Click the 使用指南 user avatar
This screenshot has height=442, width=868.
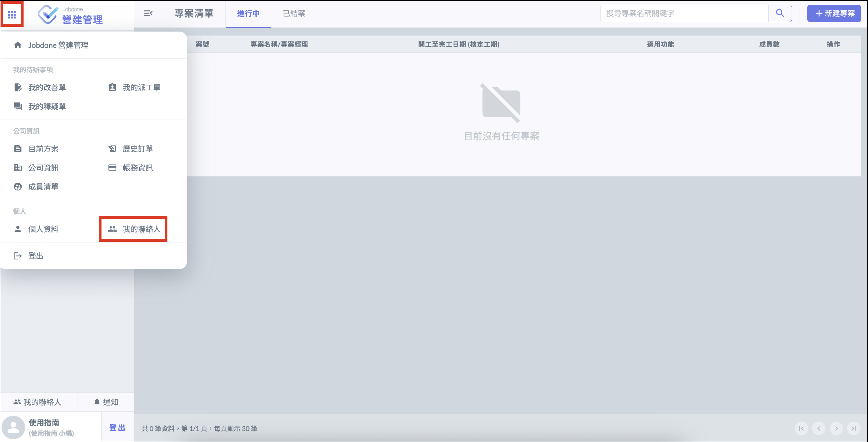point(14,428)
